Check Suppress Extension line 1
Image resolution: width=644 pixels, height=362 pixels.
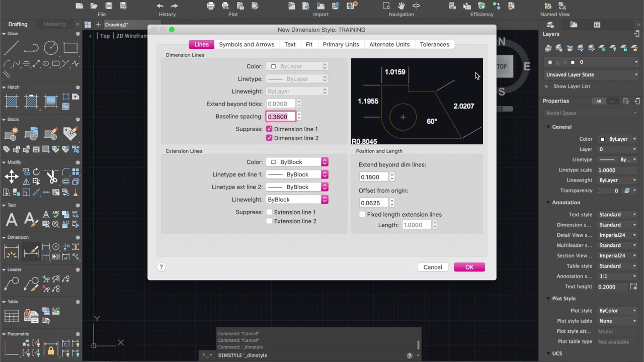pyautogui.click(x=269, y=212)
